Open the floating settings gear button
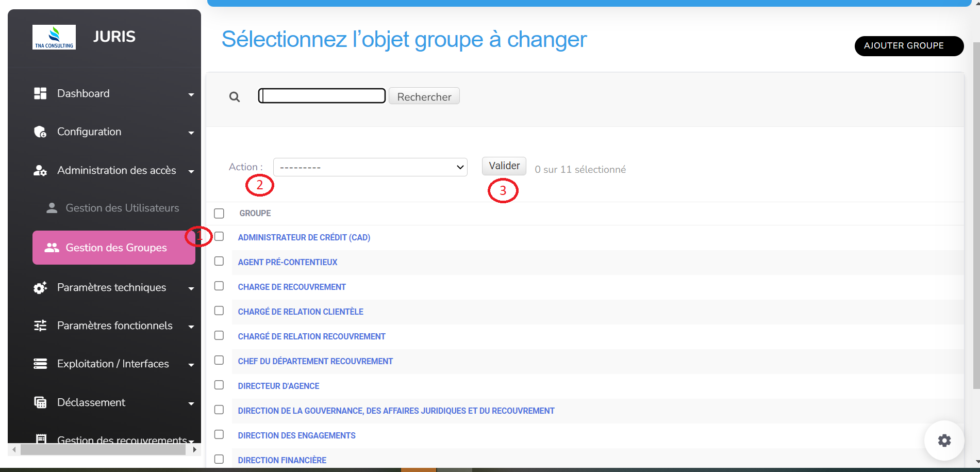 [944, 441]
